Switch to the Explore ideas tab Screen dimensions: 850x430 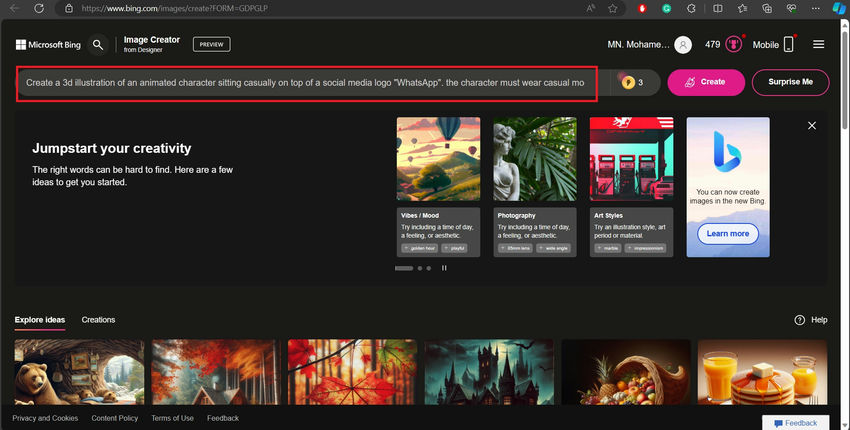click(40, 320)
